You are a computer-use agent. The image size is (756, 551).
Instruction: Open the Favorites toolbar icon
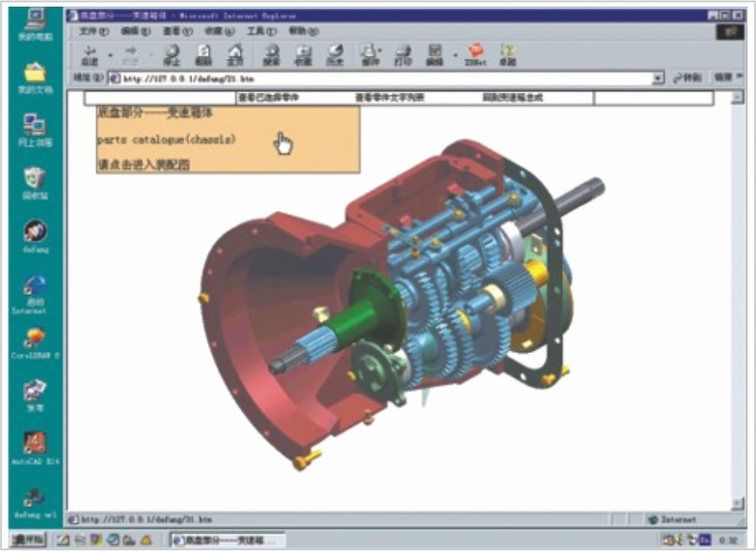tap(303, 55)
